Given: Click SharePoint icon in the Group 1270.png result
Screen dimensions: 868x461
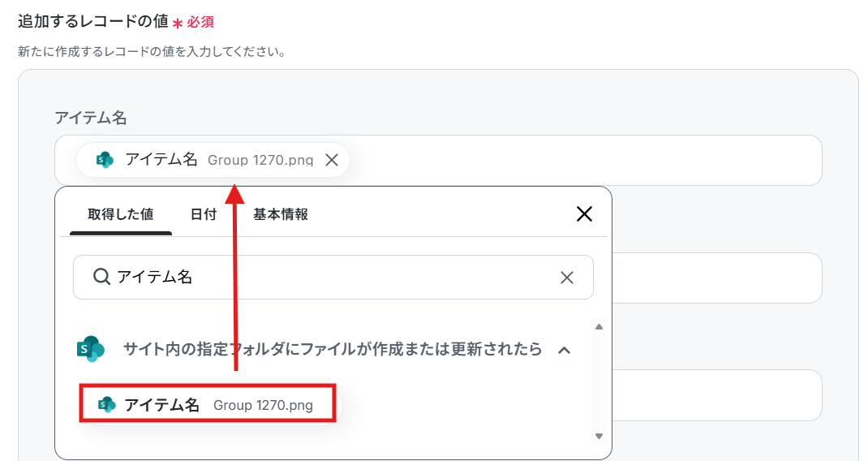Looking at the screenshot, I should click(x=107, y=405).
